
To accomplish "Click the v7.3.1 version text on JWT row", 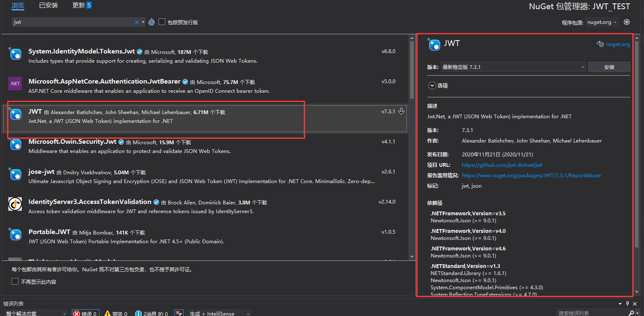I will tap(388, 112).
